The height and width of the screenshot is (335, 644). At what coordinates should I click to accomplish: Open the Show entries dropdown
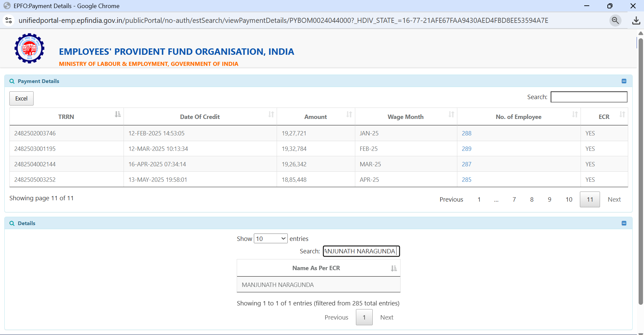point(271,239)
